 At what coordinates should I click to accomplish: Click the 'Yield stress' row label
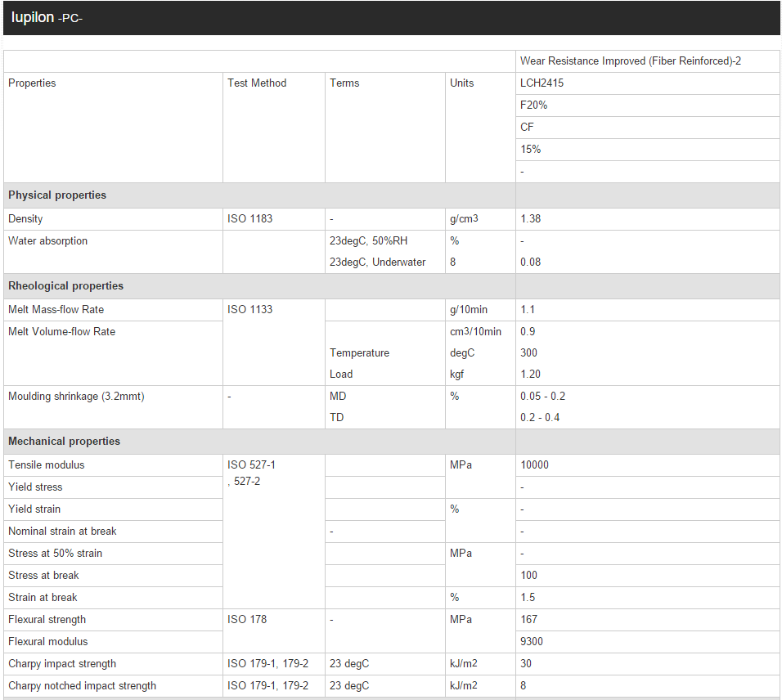coord(35,487)
